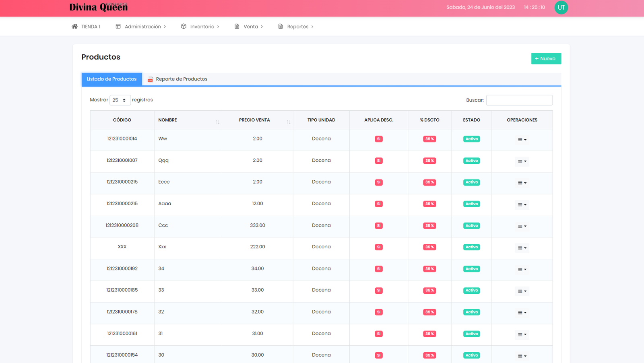Open operations menu for product 33
Image resolution: width=644 pixels, height=363 pixels.
tap(522, 291)
